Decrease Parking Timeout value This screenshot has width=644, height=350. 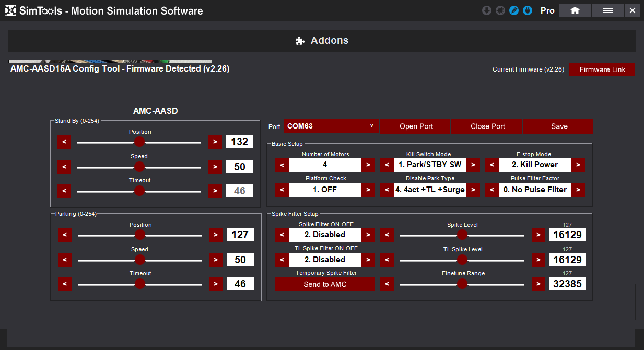click(64, 284)
